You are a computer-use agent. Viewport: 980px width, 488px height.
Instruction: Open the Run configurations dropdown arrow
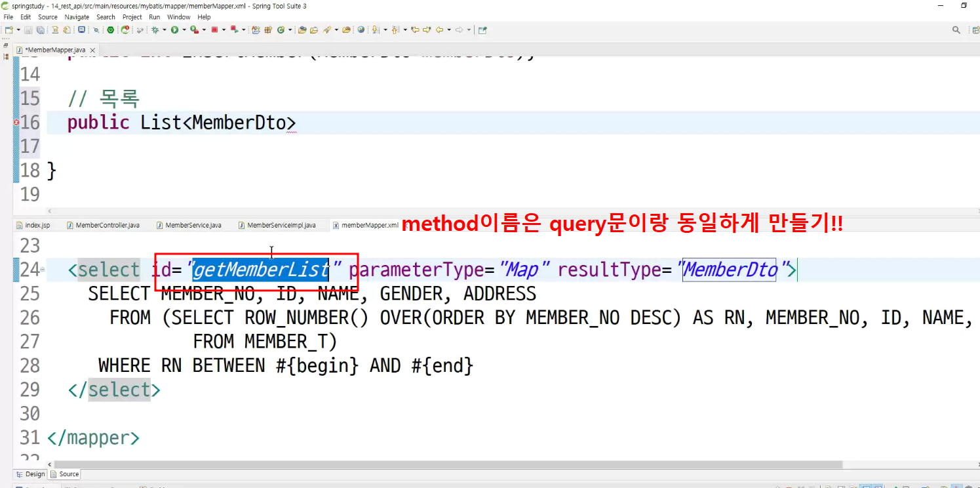[x=184, y=30]
